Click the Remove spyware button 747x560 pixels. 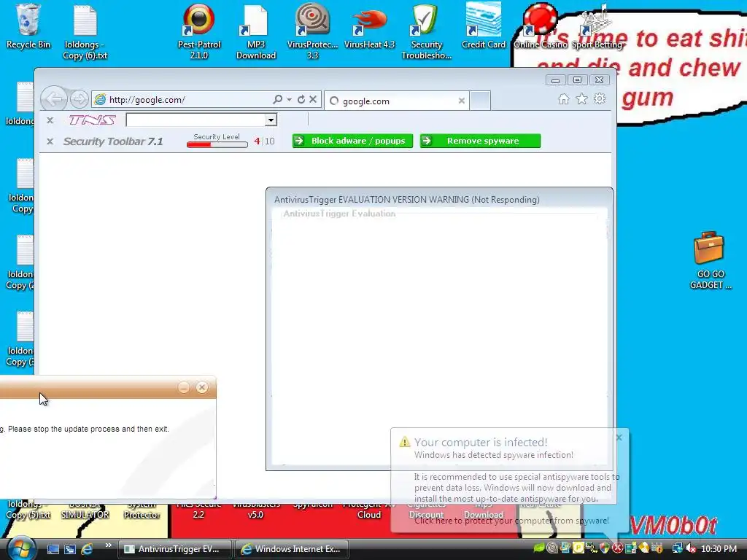point(480,141)
